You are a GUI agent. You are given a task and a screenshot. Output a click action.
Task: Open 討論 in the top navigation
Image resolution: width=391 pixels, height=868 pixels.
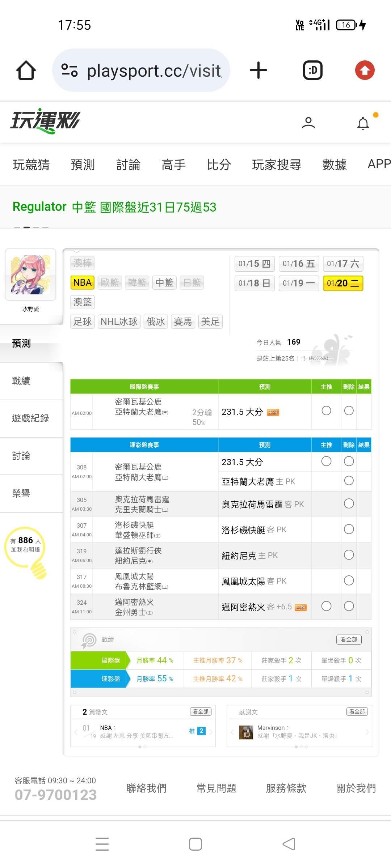coord(128,165)
